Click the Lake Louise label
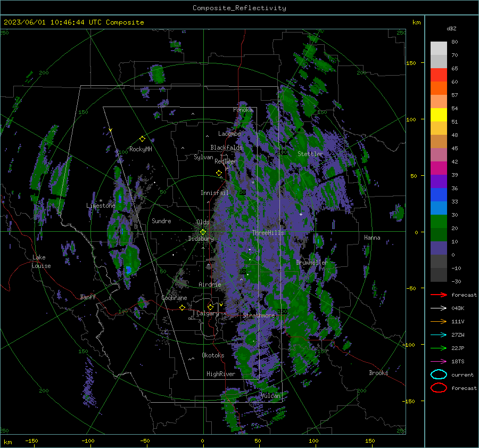This screenshot has width=479, height=448. 42,262
